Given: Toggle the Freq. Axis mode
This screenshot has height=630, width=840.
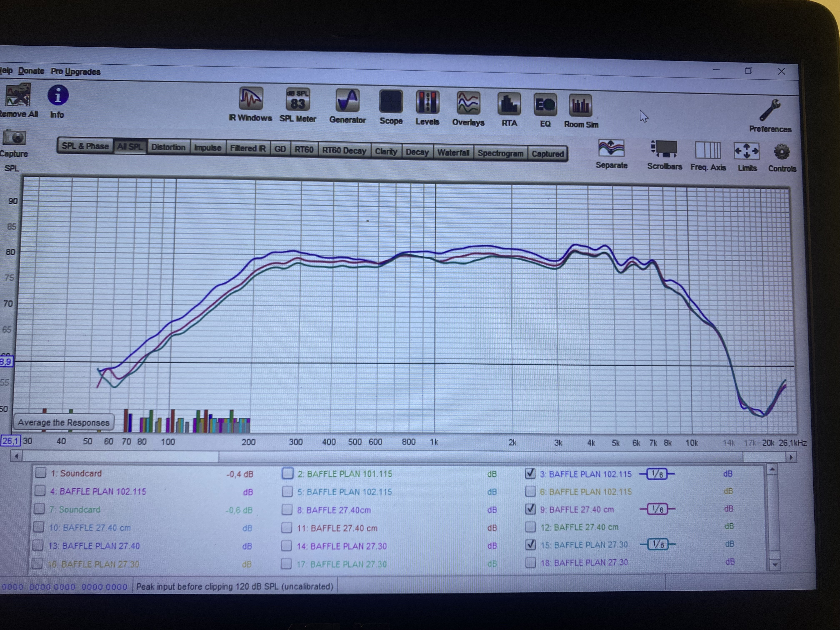Looking at the screenshot, I should (708, 156).
